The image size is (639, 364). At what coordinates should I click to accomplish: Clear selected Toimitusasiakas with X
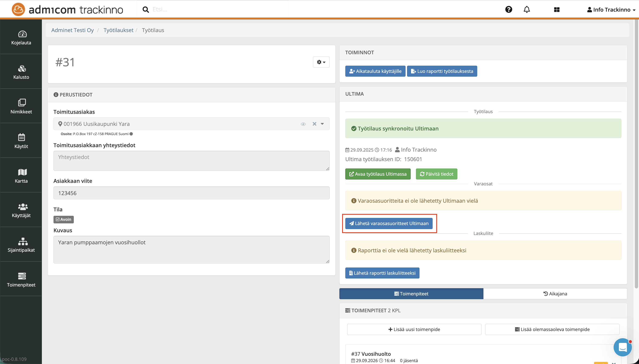314,124
